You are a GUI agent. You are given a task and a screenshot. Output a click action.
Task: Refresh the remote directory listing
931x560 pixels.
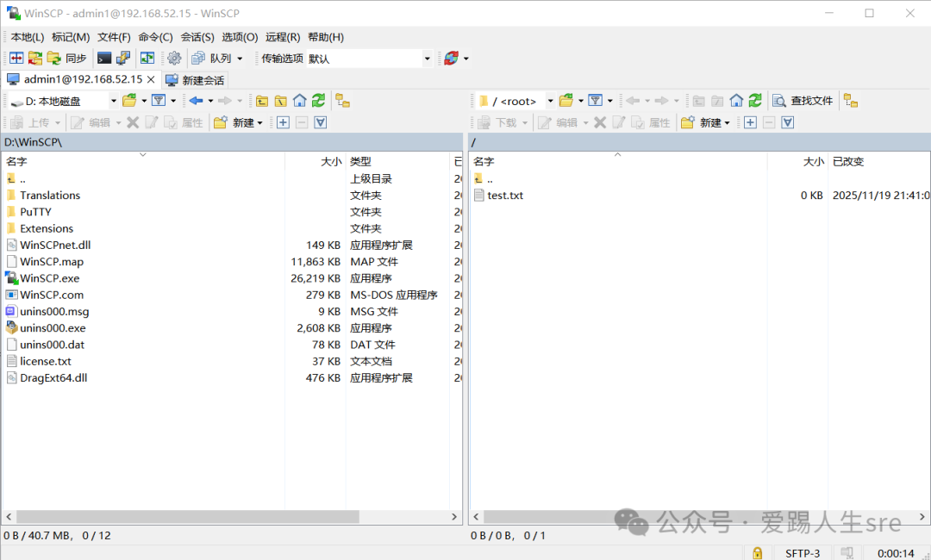[x=755, y=101]
